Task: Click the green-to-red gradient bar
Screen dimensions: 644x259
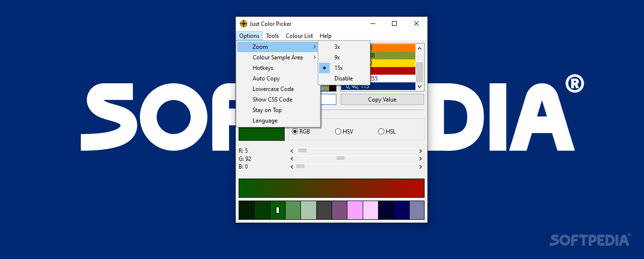Action: pyautogui.click(x=332, y=188)
